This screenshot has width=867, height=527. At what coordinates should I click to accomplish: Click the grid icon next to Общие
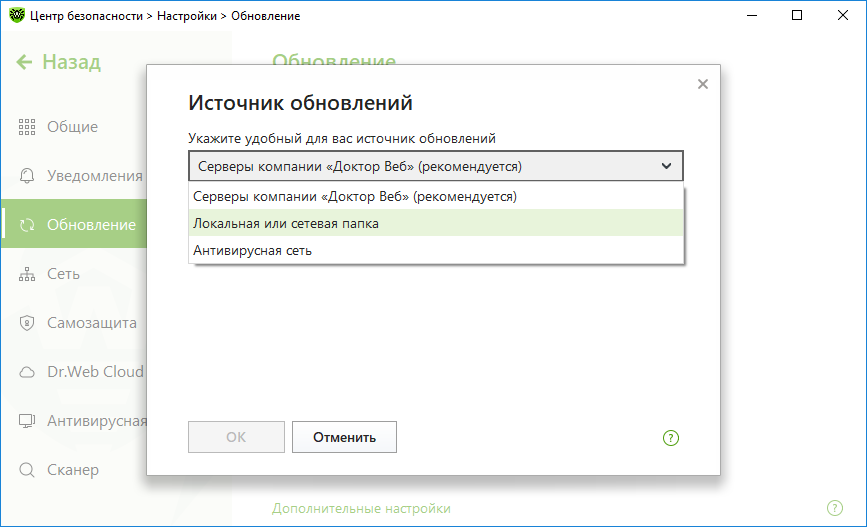coord(27,127)
